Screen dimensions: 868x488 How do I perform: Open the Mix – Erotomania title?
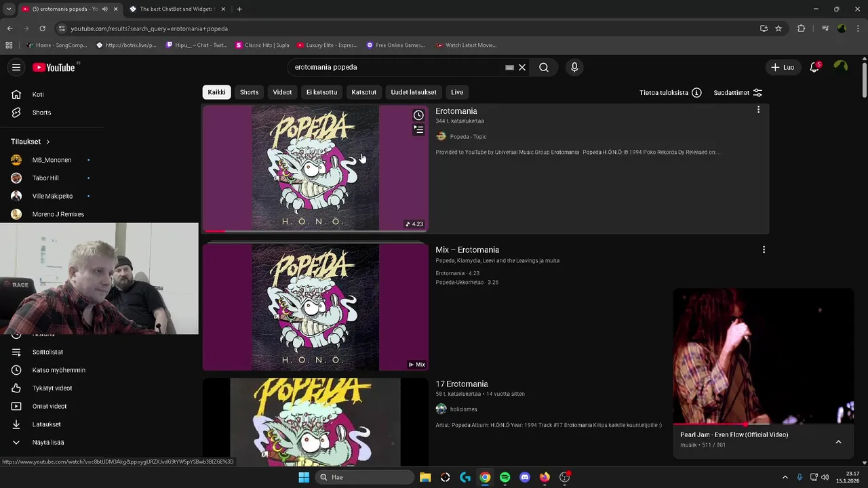[467, 250]
